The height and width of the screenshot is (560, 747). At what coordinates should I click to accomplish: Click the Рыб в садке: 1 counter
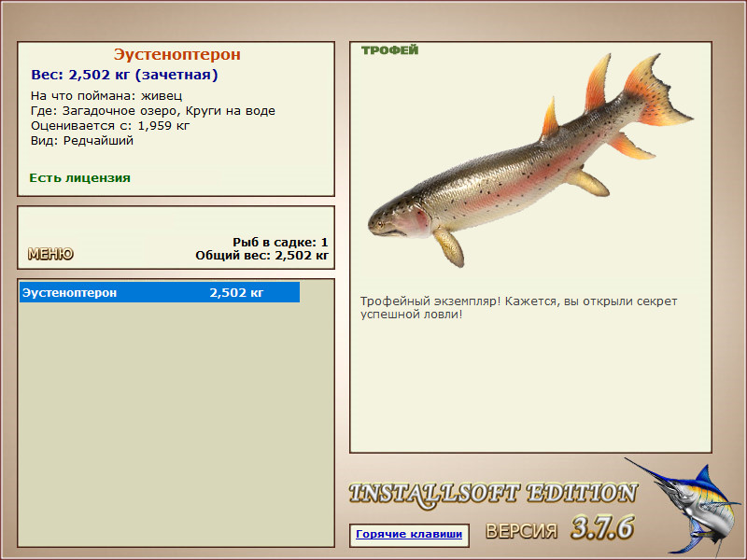[x=281, y=242]
